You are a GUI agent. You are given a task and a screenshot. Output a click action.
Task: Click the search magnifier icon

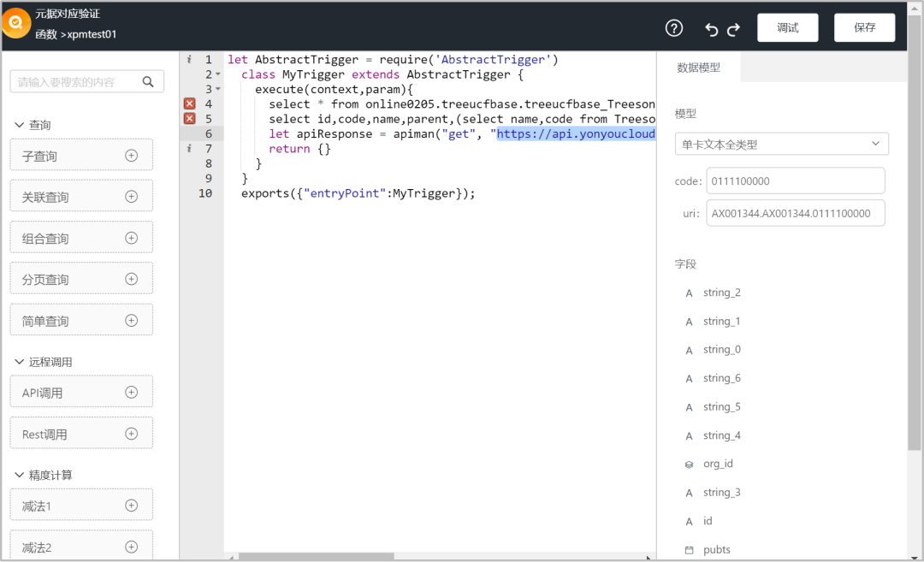148,82
